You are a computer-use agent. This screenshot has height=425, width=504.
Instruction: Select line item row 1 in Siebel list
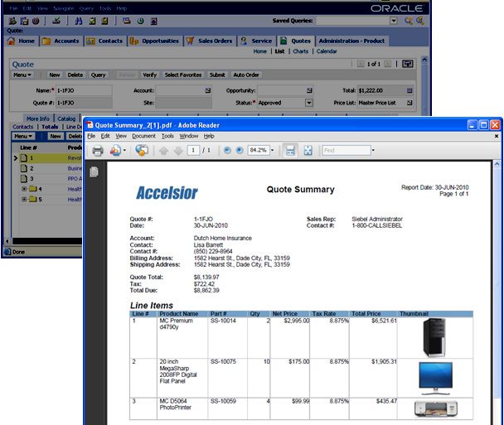click(x=47, y=158)
